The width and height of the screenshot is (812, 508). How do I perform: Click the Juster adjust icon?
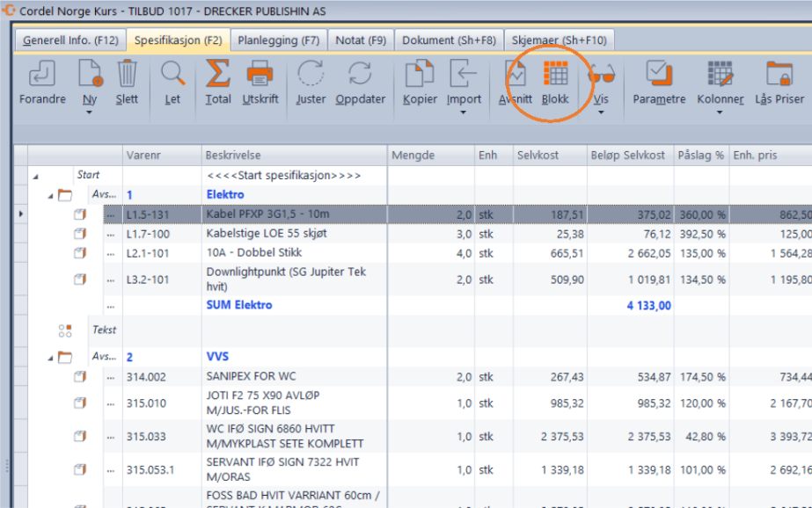coord(311,74)
